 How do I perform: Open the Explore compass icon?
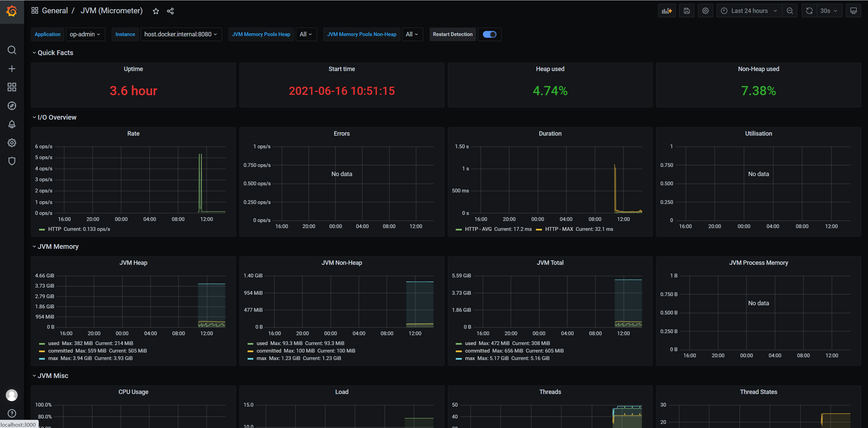(x=12, y=106)
